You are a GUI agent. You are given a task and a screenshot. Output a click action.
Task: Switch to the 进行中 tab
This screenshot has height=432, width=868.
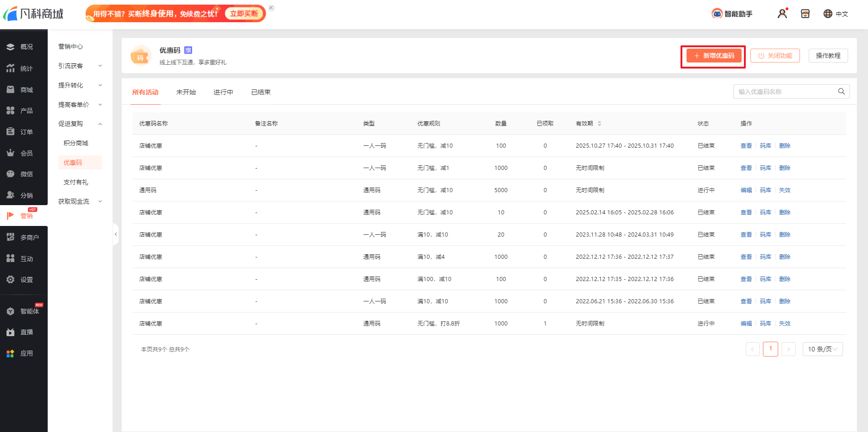(223, 92)
